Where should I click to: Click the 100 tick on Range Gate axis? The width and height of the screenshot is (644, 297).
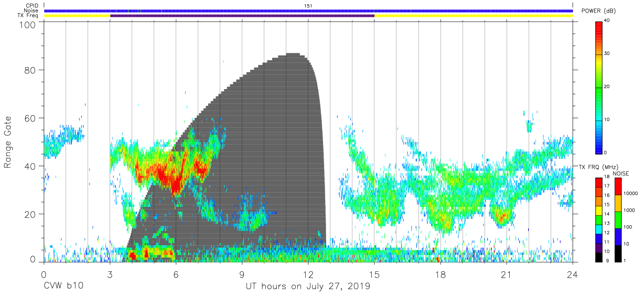pos(27,25)
